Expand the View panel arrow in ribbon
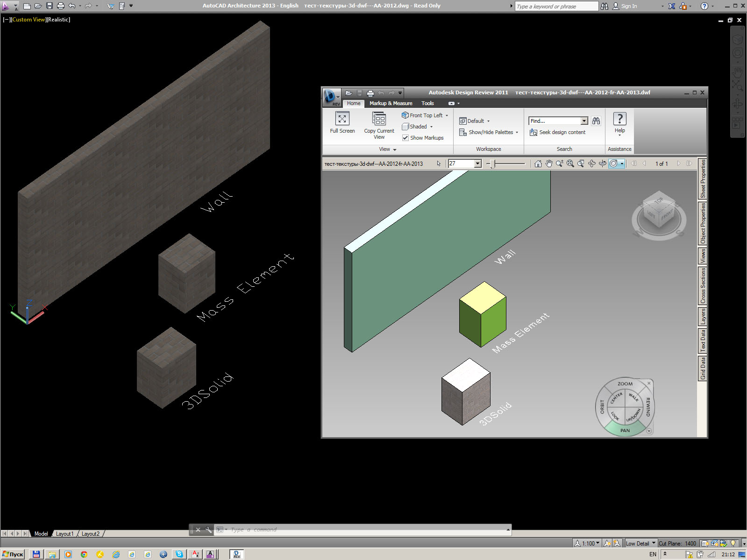This screenshot has width=747, height=560. pos(395,149)
